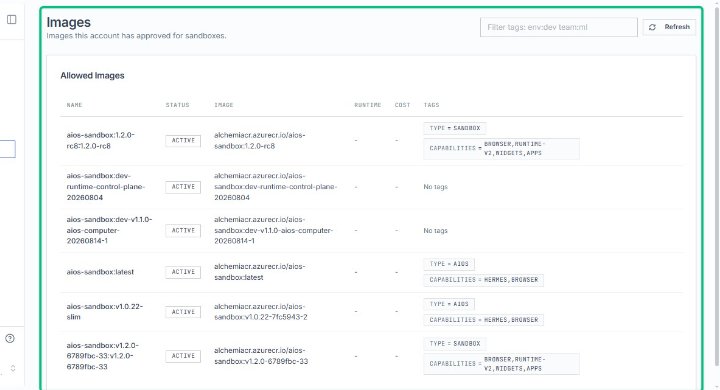Click ACTIVE badge for dev-runtime-control-plane row
The width and height of the screenshot is (720, 390).
click(x=183, y=187)
